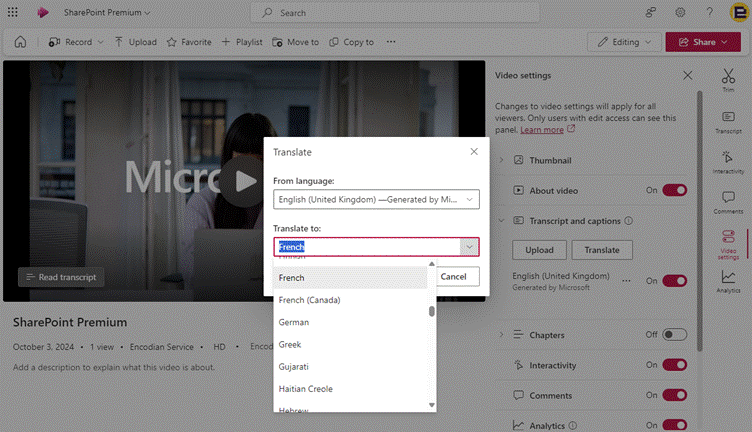
Task: Click the language list scrollbar thumb
Action: coord(432,311)
